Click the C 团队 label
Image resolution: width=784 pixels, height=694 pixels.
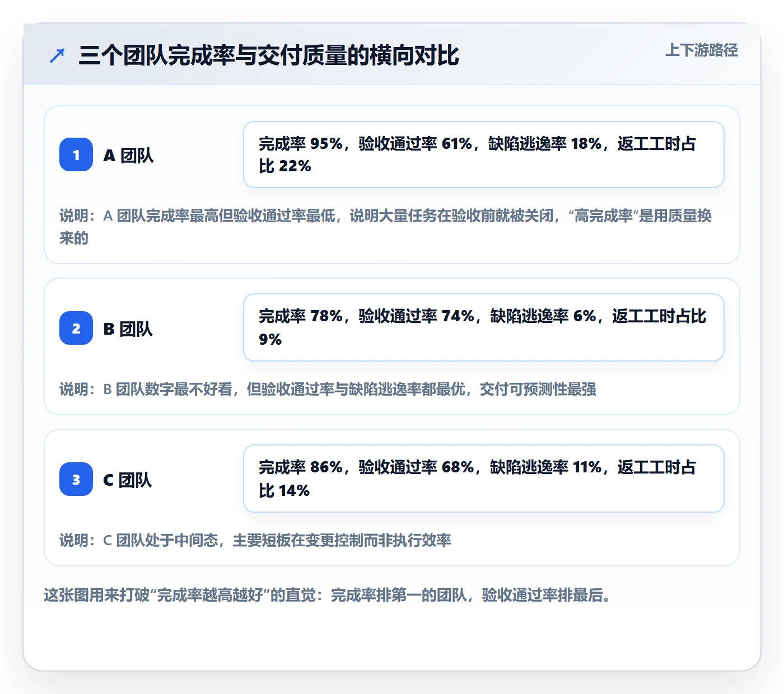pos(127,480)
